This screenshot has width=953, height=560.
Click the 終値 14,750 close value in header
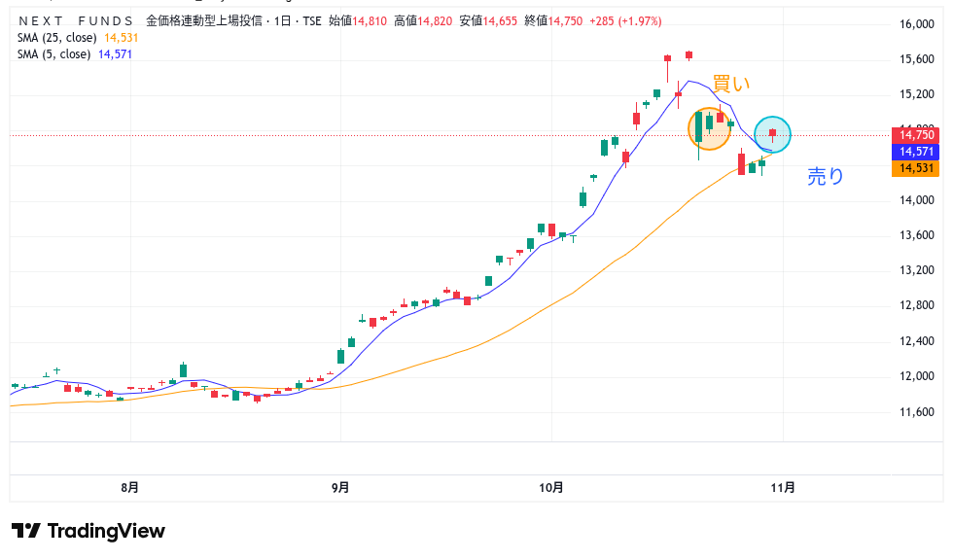point(551,19)
